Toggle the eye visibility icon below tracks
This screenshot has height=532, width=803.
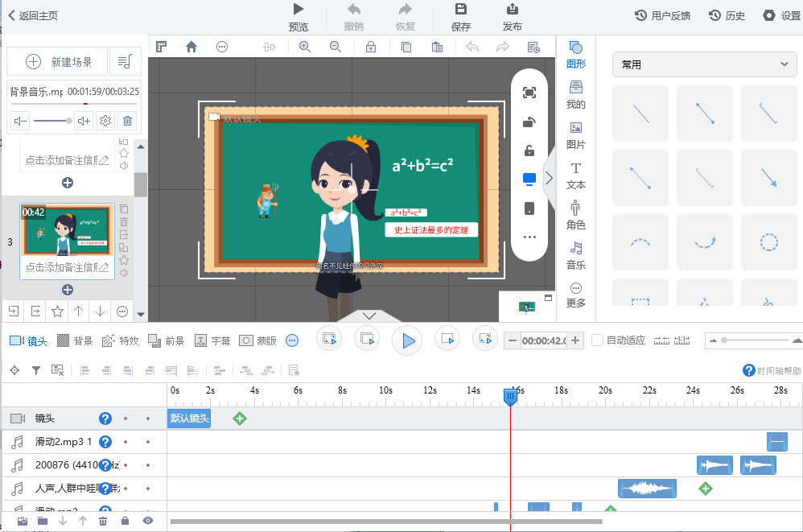point(147,521)
